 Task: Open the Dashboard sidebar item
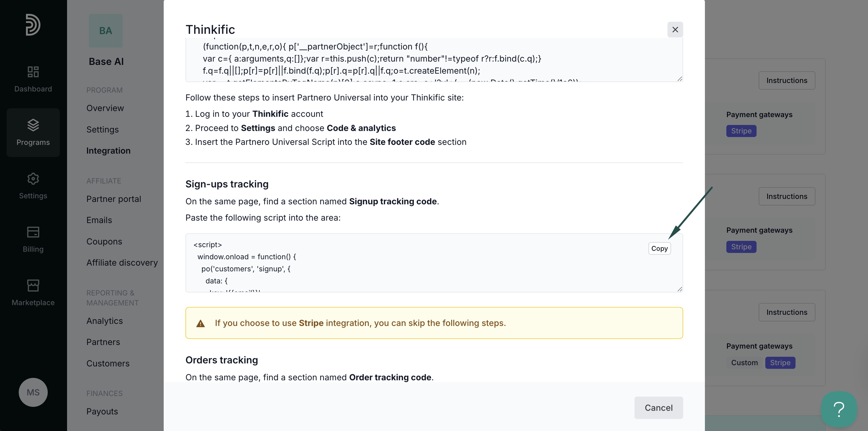[x=33, y=79]
